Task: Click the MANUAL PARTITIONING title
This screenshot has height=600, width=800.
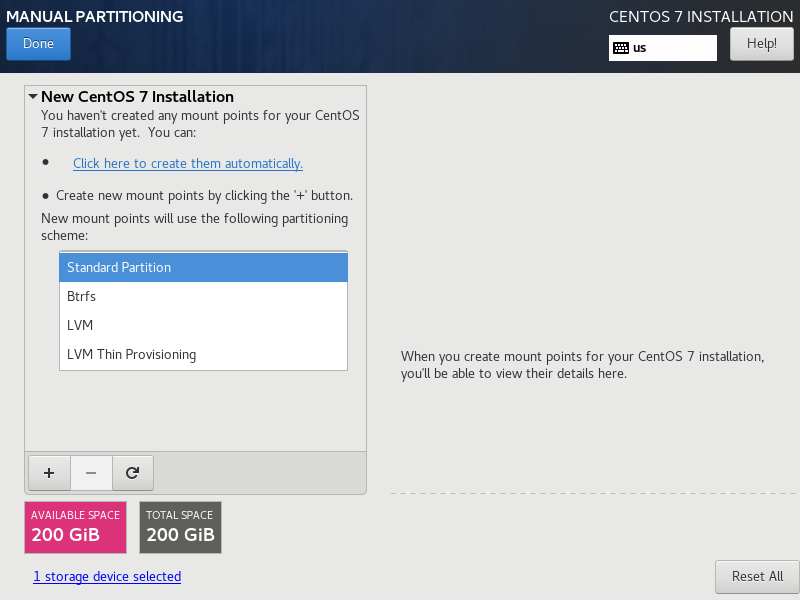Action: pos(95,17)
